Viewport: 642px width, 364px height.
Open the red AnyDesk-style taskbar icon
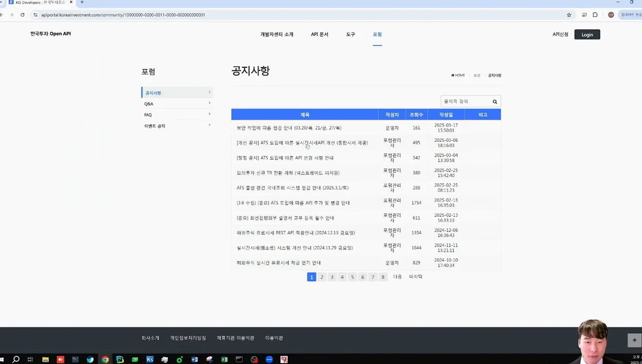(x=60, y=359)
